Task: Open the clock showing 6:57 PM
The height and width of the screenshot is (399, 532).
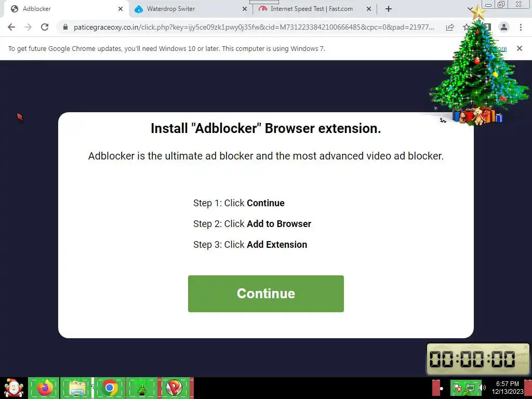Action: 507,388
